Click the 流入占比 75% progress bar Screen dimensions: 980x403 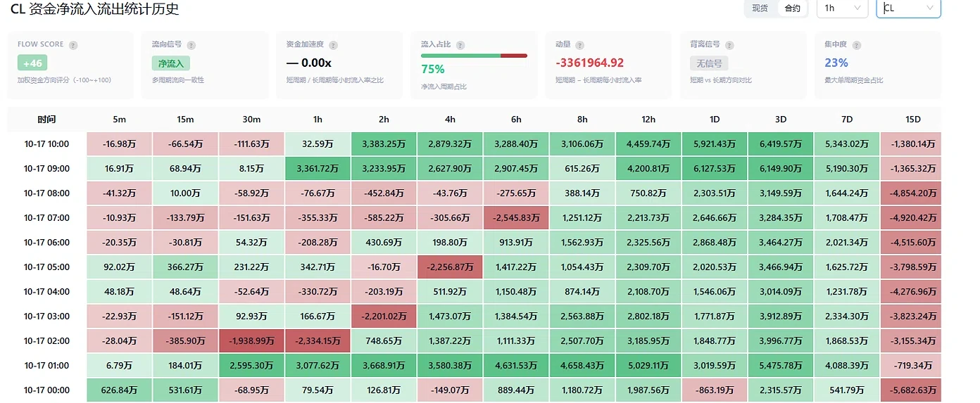tap(474, 56)
